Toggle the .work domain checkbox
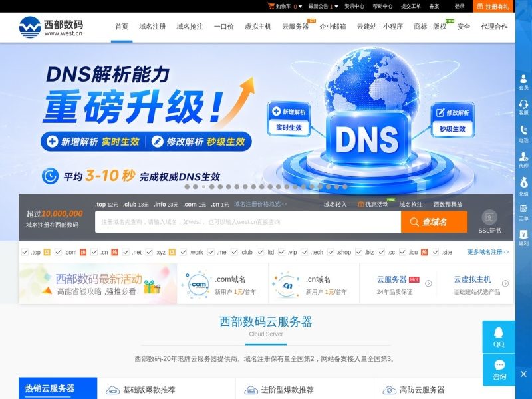Screen dimensions: 532x399 (184, 252)
